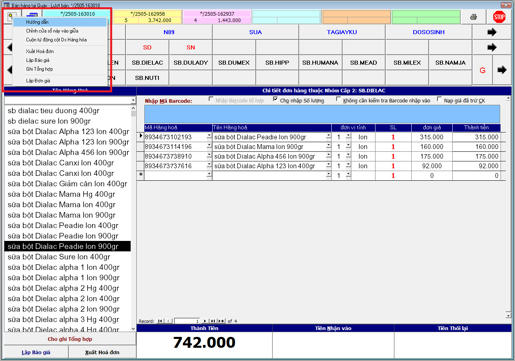Screen dimensions: 515x361
Task: Open barcode dropdown for code 8934673114196
Action: (x=209, y=146)
